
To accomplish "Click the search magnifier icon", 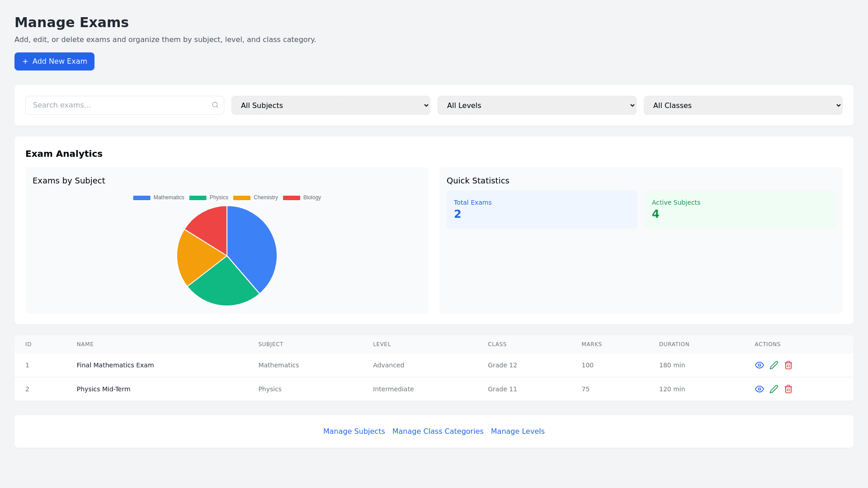I will click(215, 105).
